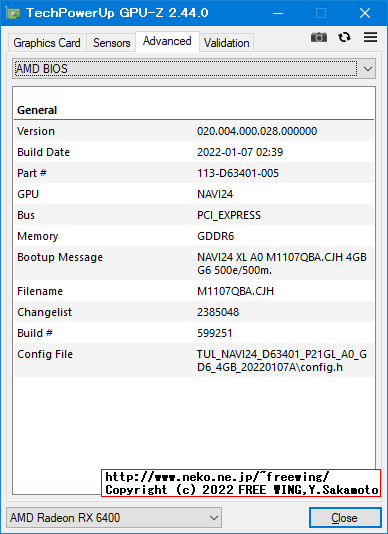Click the Memory value GDDR6
This screenshot has height=534, width=388.
(216, 236)
